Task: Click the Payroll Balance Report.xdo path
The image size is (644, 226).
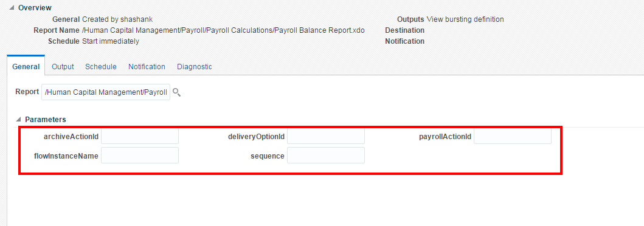Action: tap(223, 30)
